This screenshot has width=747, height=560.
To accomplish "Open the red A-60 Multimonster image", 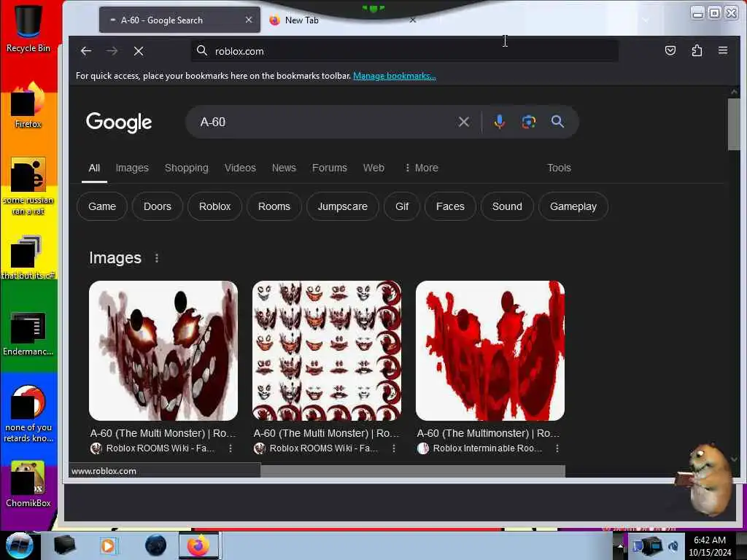I will coord(490,351).
